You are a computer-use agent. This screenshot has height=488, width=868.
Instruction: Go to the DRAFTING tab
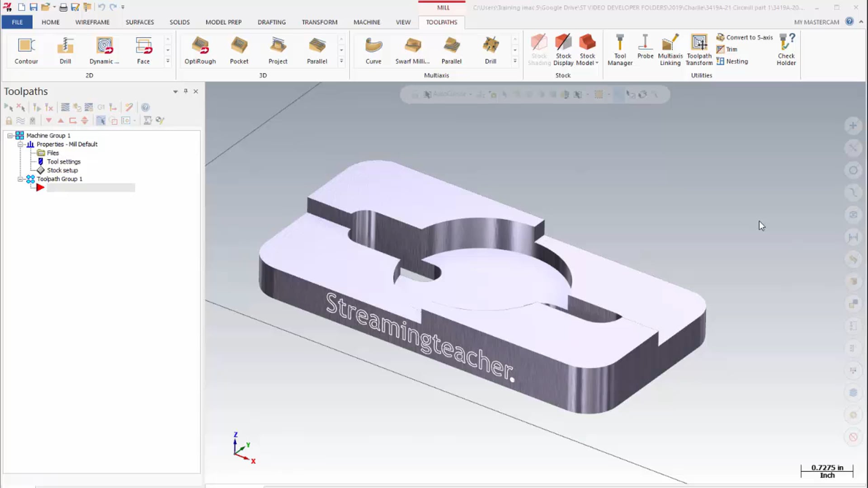(x=272, y=22)
